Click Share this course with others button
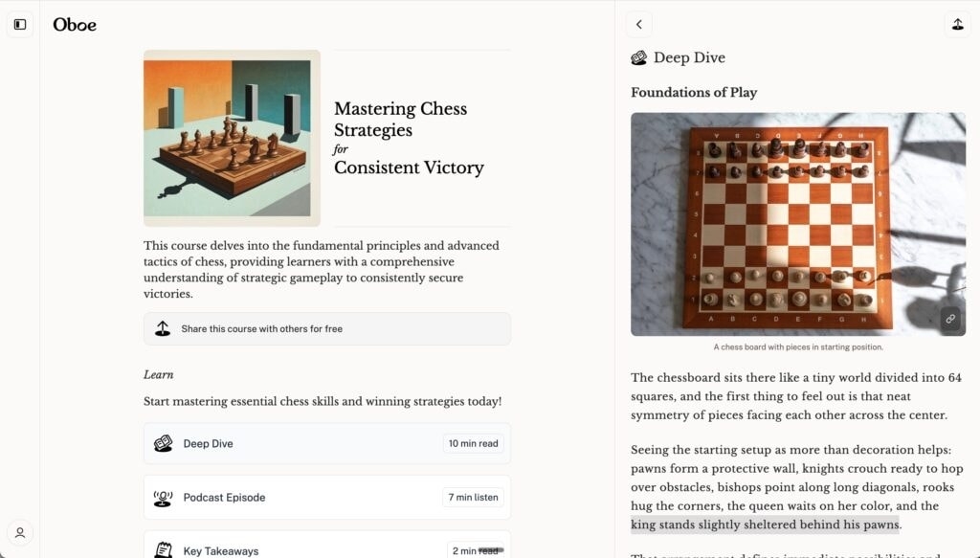 [x=326, y=328]
